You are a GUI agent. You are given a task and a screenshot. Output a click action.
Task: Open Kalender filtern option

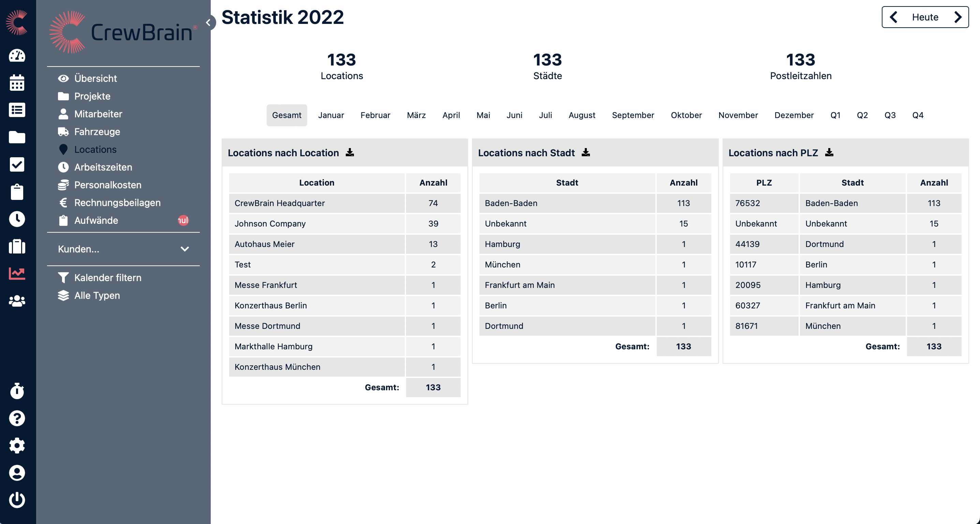(x=107, y=278)
